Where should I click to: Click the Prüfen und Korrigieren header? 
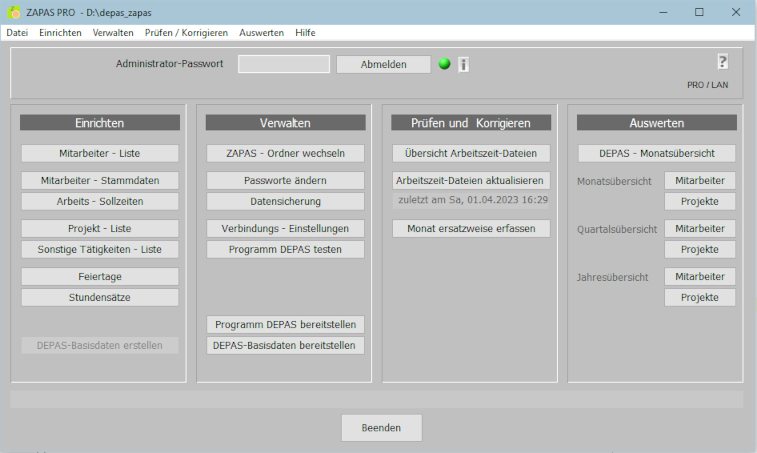tap(471, 123)
